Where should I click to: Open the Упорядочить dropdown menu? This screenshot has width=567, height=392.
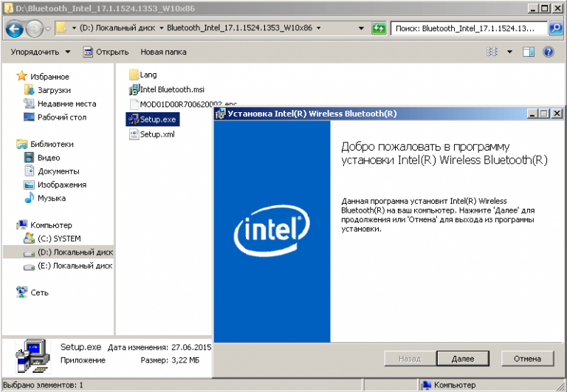(x=41, y=52)
